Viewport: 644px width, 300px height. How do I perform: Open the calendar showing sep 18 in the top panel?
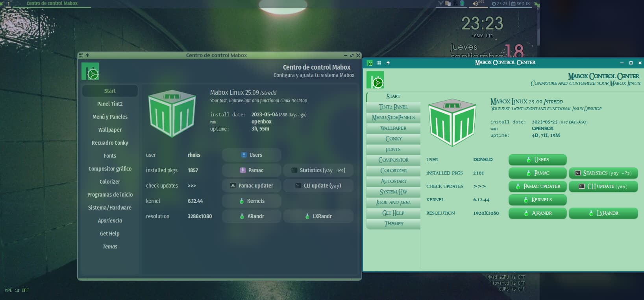(x=520, y=4)
